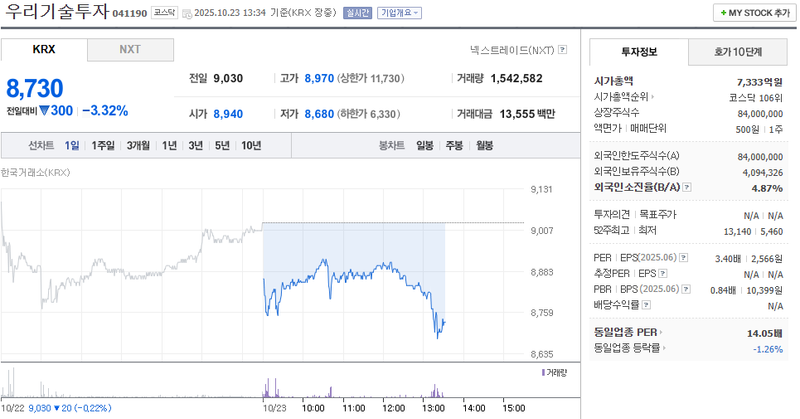This screenshot has width=800, height=419.
Task: Click the 한국거래소(KRX) chart label
Action: 35,172
